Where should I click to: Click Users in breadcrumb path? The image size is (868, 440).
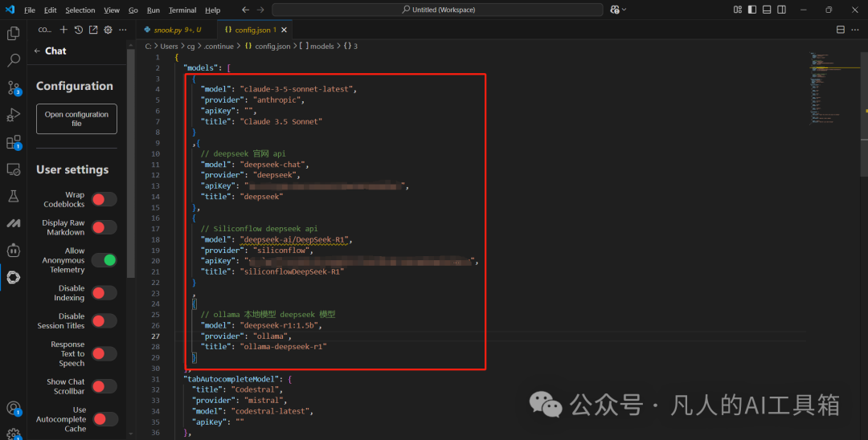pos(169,47)
